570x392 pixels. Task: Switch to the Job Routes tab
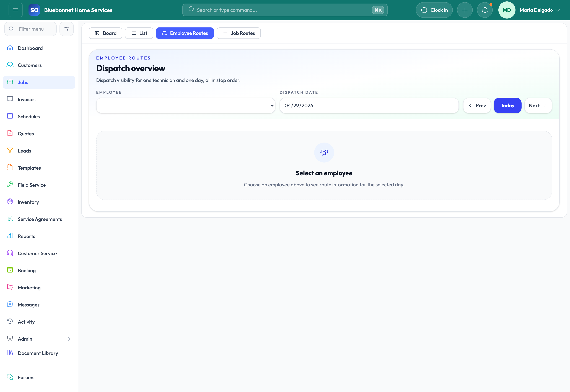click(x=239, y=33)
